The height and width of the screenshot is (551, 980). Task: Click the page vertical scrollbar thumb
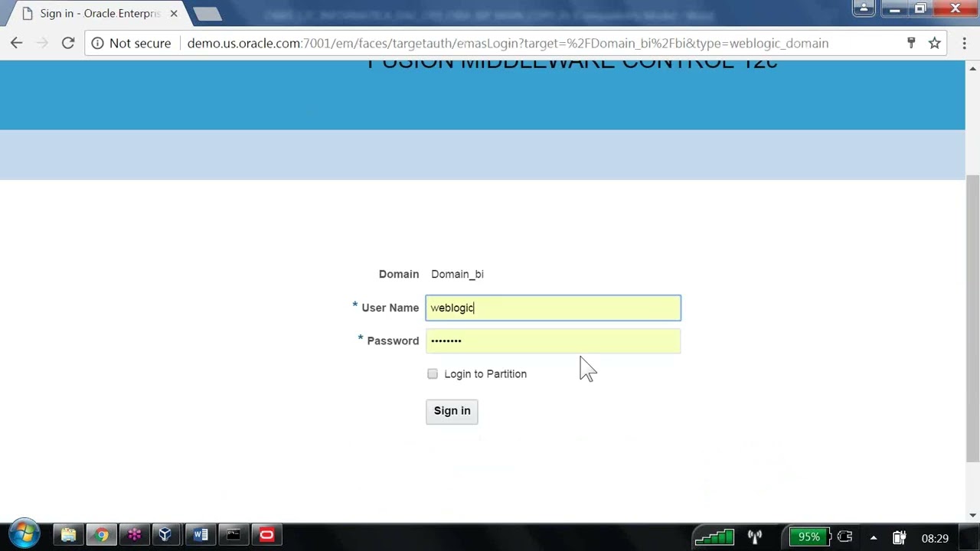[972, 318]
